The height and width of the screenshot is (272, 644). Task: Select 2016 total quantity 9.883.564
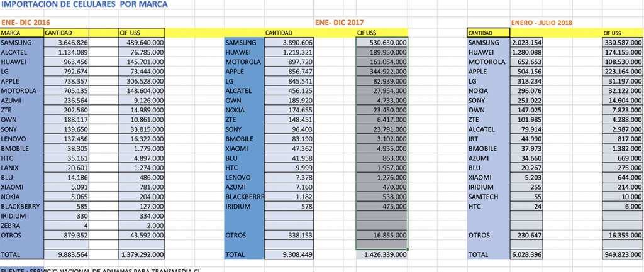67,255
